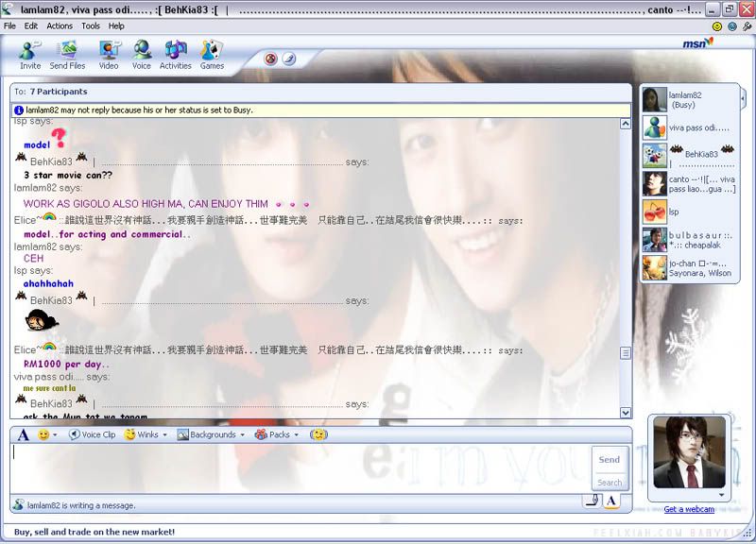Open the Tools menu

[91, 26]
